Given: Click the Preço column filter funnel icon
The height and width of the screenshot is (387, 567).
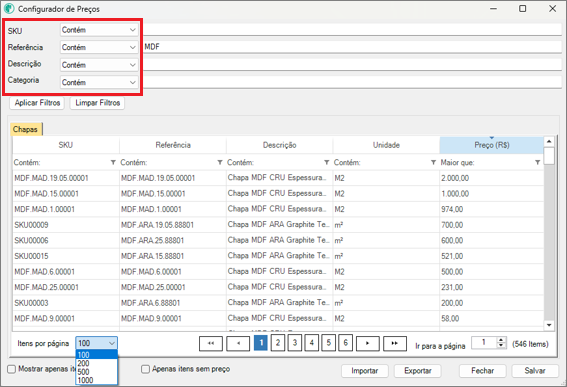Looking at the screenshot, I should coord(538,162).
